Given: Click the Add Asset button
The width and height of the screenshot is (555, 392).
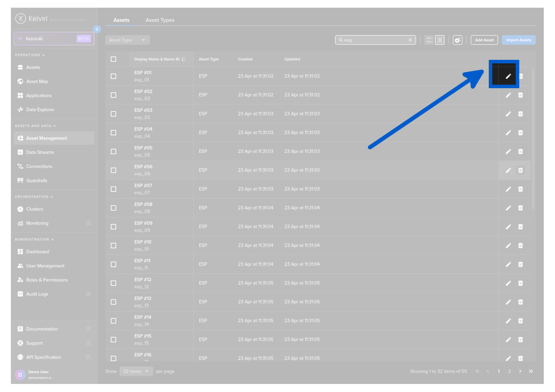Looking at the screenshot, I should tap(484, 40).
